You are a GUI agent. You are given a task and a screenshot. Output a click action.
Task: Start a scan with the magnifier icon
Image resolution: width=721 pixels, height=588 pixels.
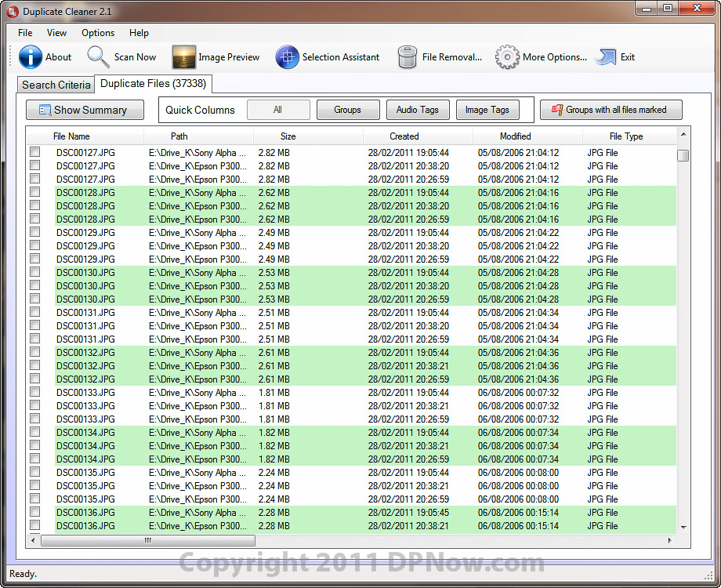pos(99,57)
